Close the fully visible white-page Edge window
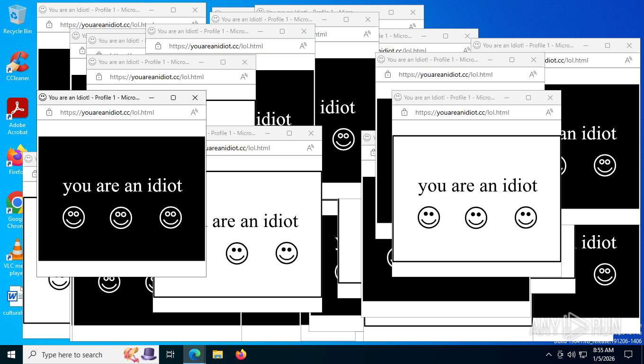This screenshot has height=364, width=644. point(550,98)
